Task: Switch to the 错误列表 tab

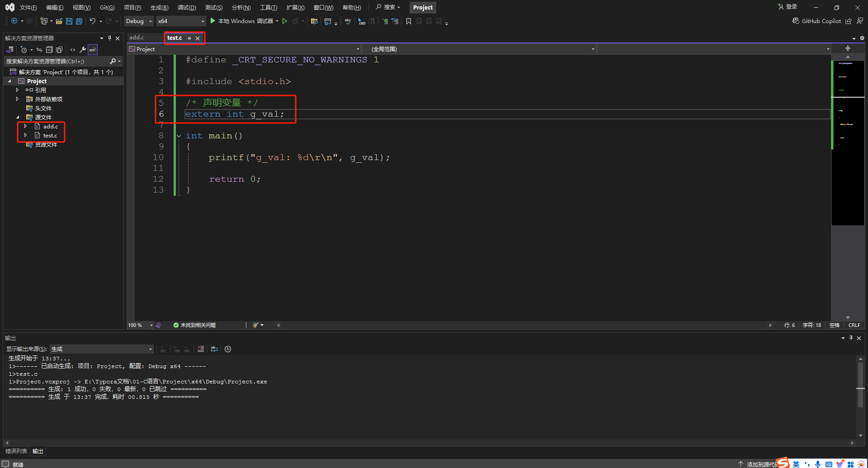Action: coord(16,451)
